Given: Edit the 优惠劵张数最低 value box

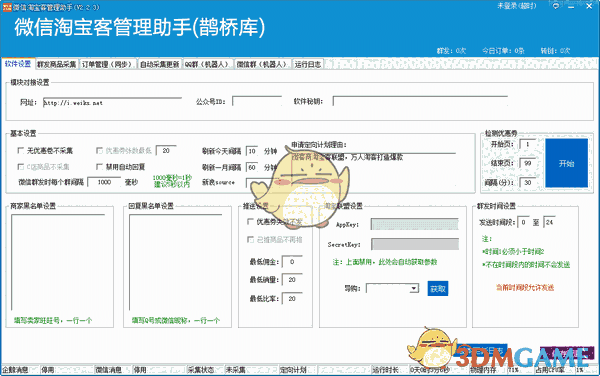Looking at the screenshot, I should tap(166, 151).
